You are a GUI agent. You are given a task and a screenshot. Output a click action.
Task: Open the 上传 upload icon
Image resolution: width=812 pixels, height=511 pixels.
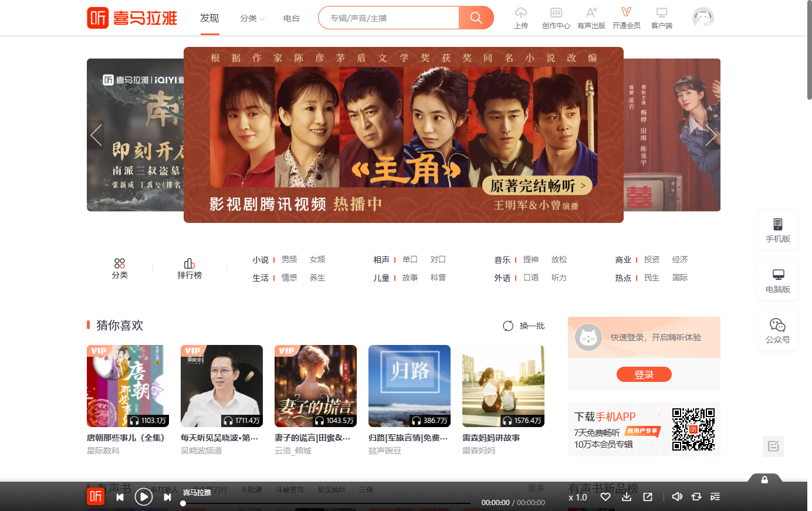coord(521,18)
